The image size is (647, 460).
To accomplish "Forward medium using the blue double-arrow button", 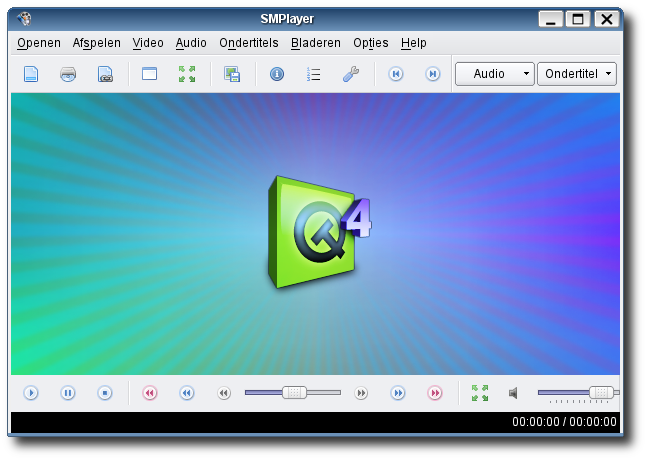I will pos(398,393).
